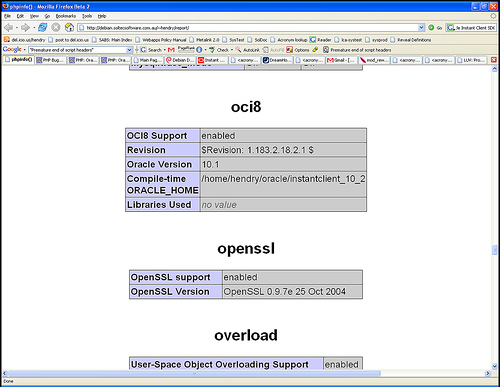Click the address bar URL field
Screen dimensions: 500x387
[x=252, y=28]
